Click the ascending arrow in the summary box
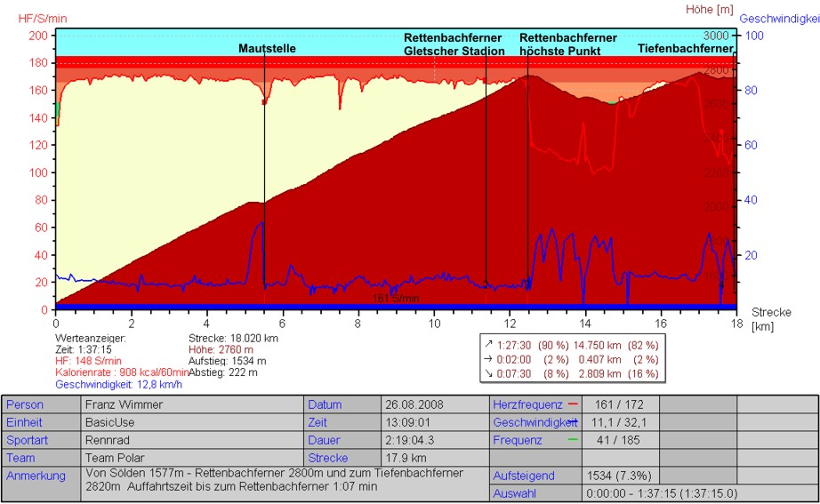Viewport: 820px width, 504px height. [488, 345]
